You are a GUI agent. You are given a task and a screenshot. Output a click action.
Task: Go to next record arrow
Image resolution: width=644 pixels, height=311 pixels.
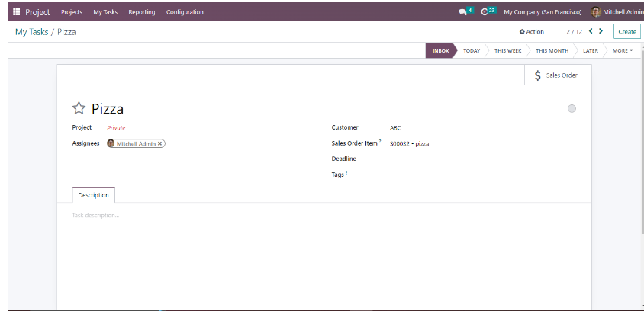pyautogui.click(x=601, y=31)
